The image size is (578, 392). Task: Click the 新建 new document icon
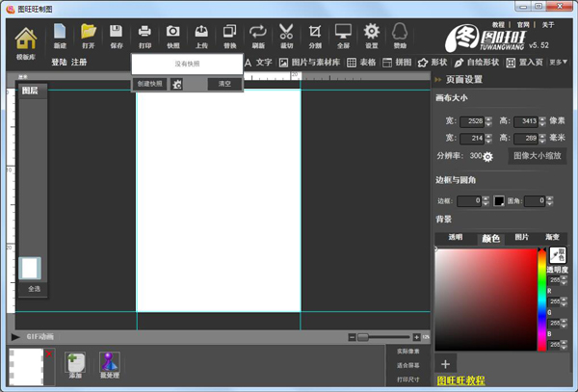[60, 36]
